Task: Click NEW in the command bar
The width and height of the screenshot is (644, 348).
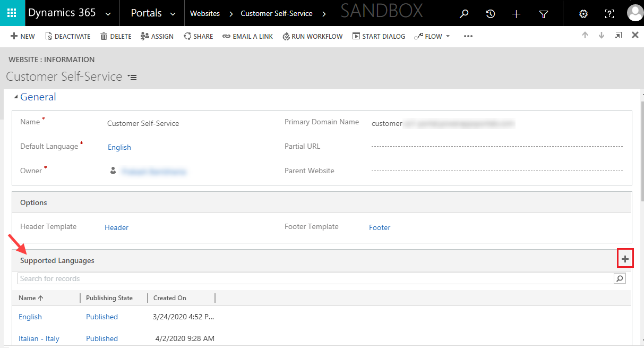Action: (x=23, y=36)
